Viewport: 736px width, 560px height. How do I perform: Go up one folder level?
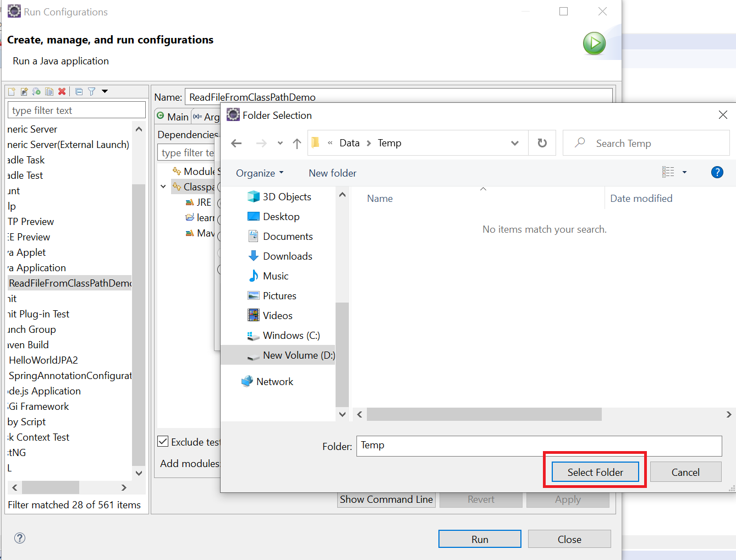pos(297,144)
